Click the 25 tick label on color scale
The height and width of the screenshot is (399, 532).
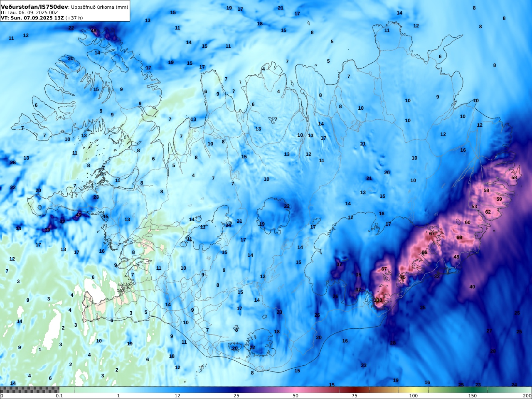(236, 396)
